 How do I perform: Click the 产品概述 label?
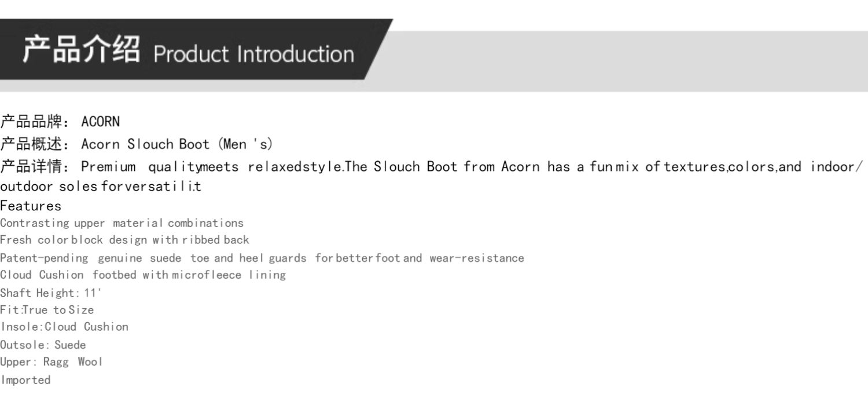point(31,144)
